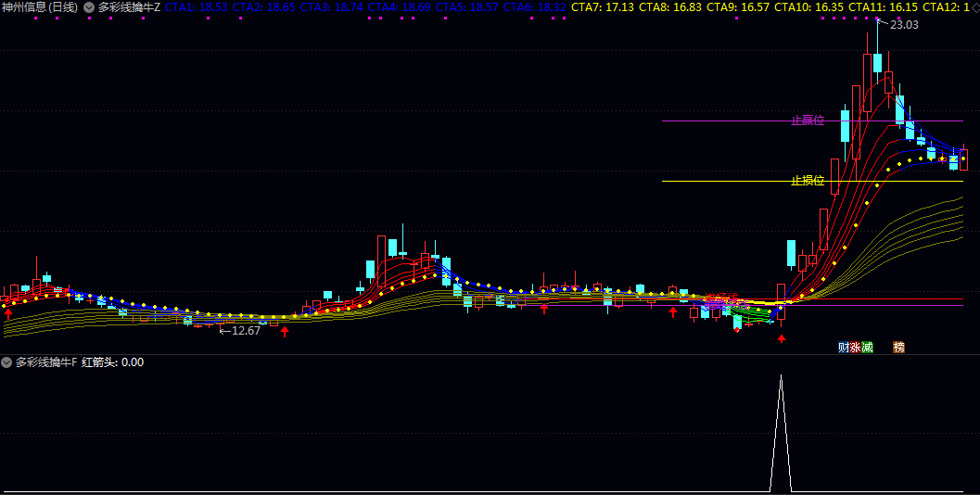980x495 pixels.
Task: Click the 止赢位 label
Action: pyautogui.click(x=808, y=121)
